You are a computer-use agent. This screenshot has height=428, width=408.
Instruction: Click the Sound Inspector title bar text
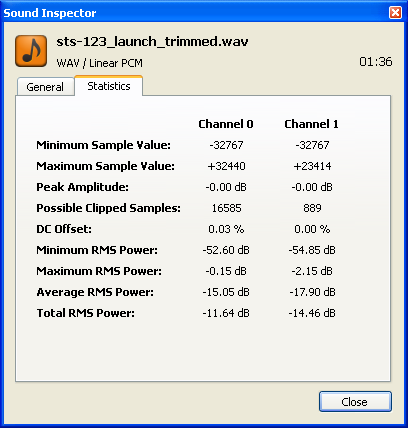tap(50, 13)
